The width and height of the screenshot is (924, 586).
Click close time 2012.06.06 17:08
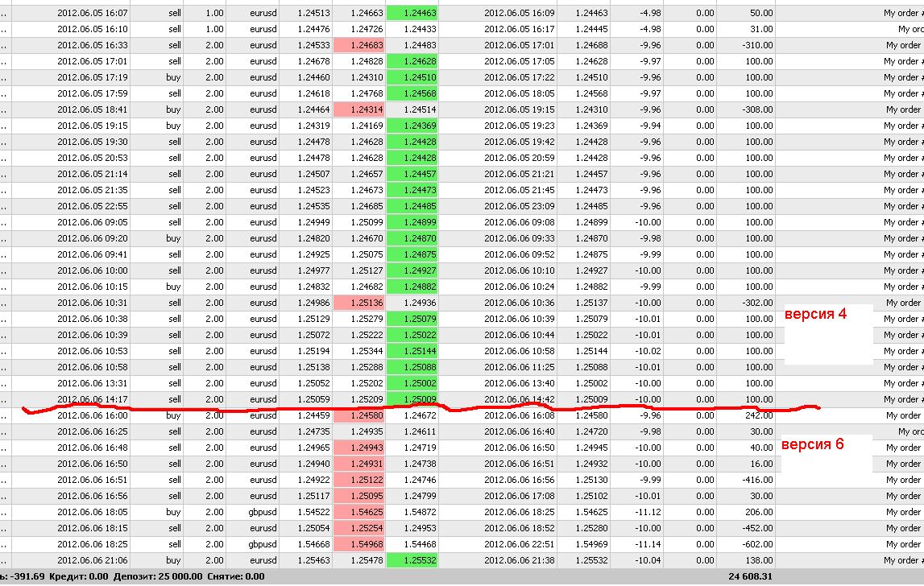(519, 496)
